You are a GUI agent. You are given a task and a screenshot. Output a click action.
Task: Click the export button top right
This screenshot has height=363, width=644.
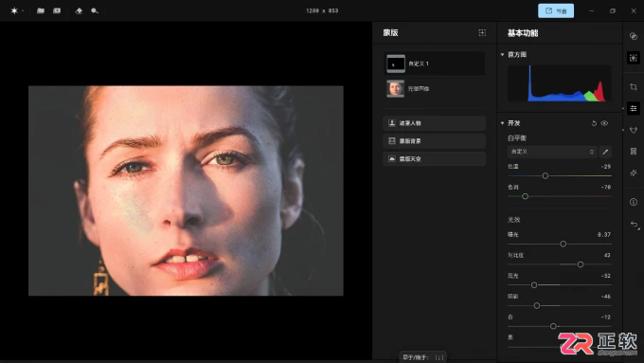[x=556, y=10]
